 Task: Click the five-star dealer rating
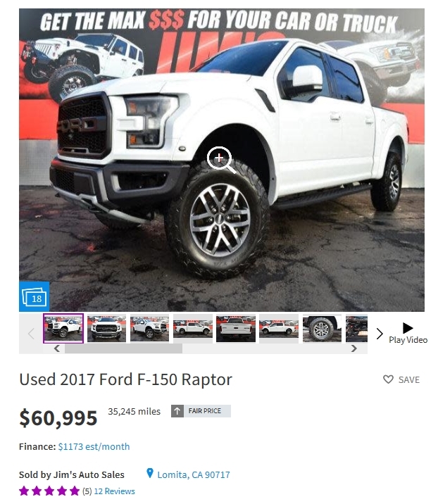point(49,491)
